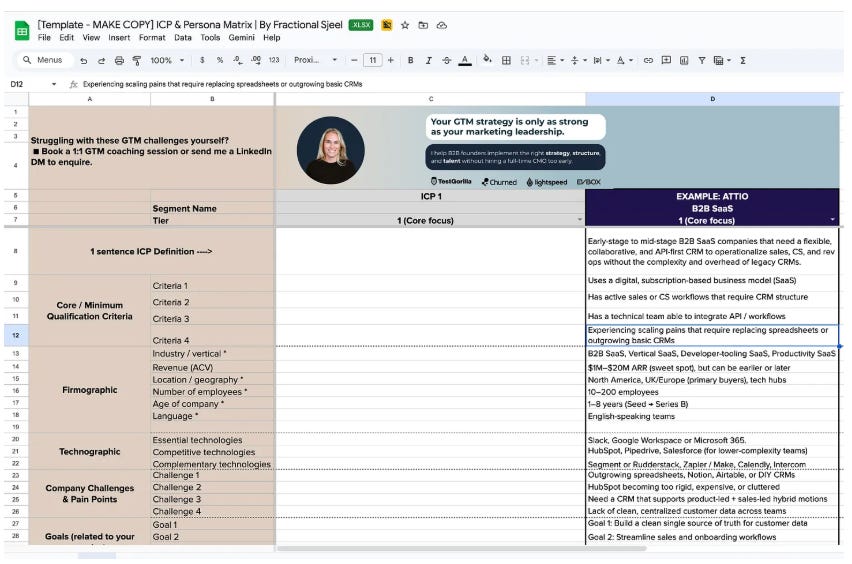Decrease the font size
This screenshot has height=564, width=852.
[354, 60]
